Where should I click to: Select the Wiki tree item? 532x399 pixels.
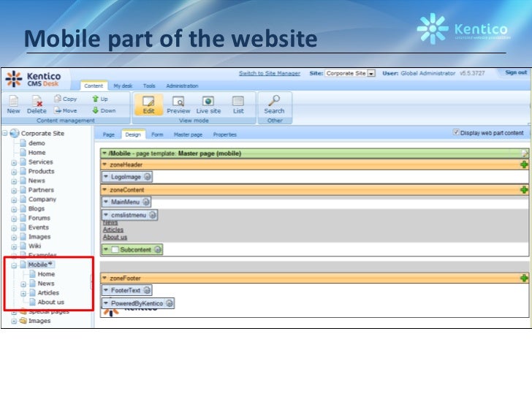click(x=34, y=246)
